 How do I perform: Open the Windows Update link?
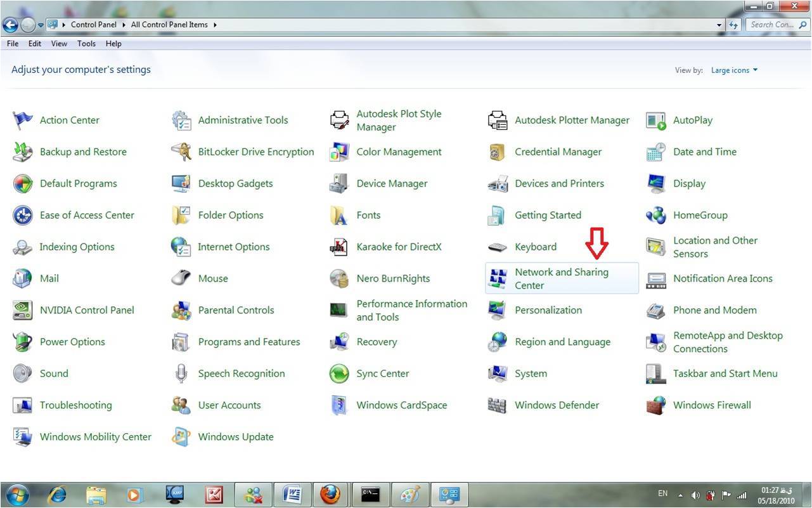(236, 437)
